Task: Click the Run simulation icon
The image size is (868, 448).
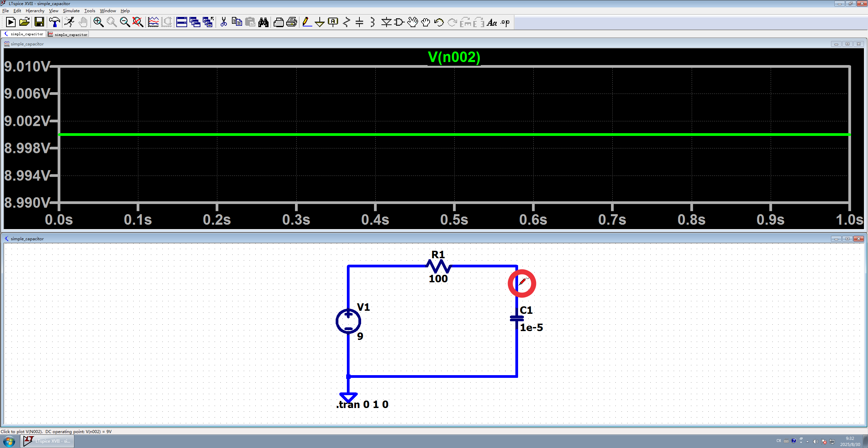Action: pyautogui.click(x=70, y=22)
